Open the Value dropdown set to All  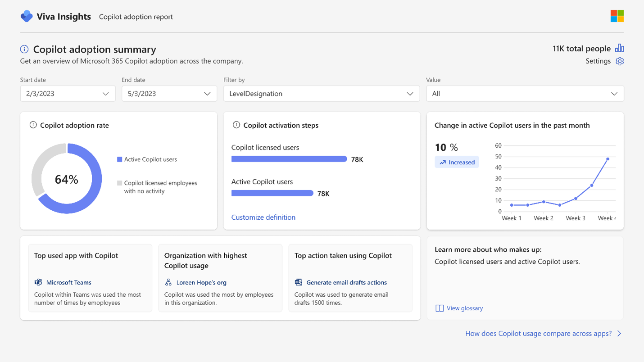coord(525,94)
